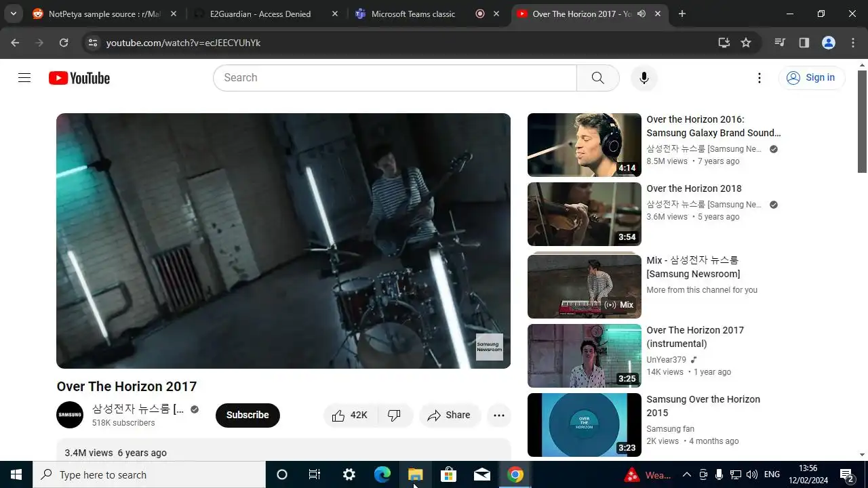This screenshot has height=488, width=868.
Task: Sign in to YouTube
Action: click(811, 78)
